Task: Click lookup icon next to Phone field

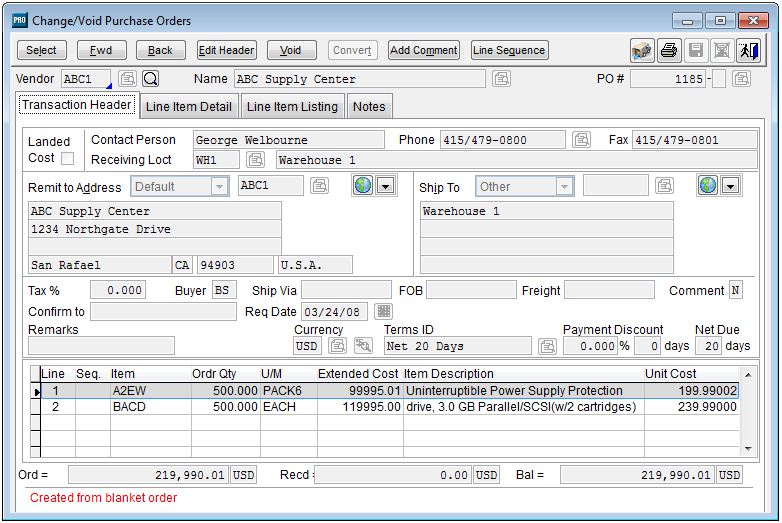Action: [x=582, y=140]
